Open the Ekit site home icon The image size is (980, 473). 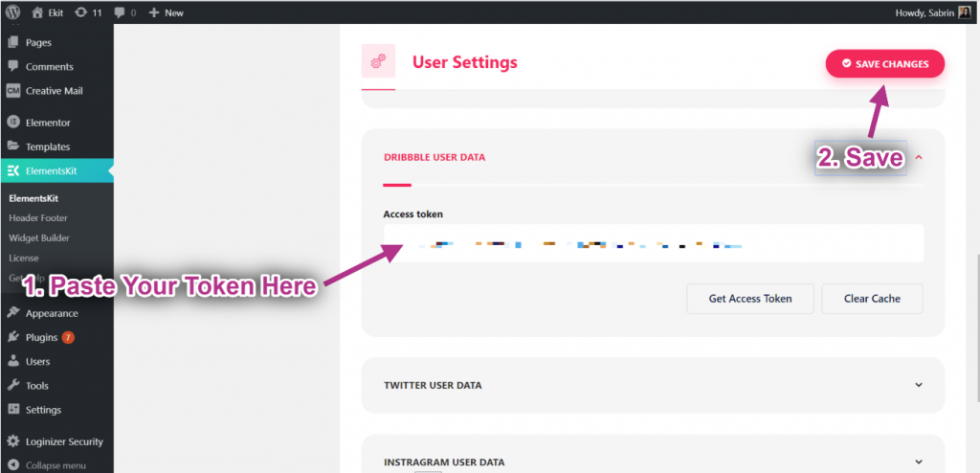pos(37,11)
